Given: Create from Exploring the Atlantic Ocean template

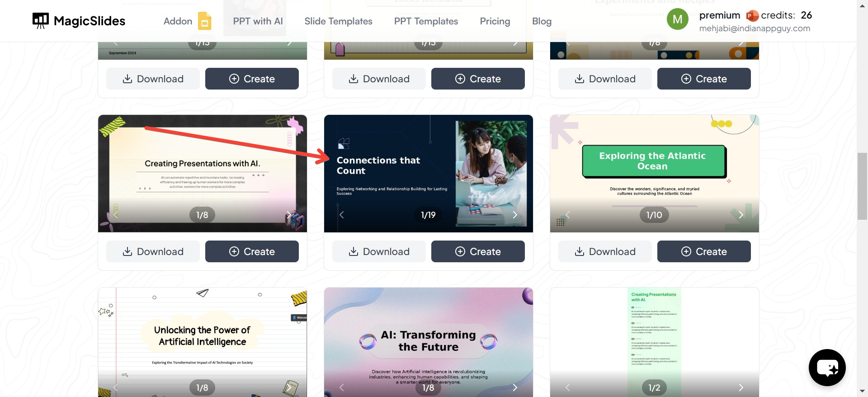Looking at the screenshot, I should click(x=704, y=251).
